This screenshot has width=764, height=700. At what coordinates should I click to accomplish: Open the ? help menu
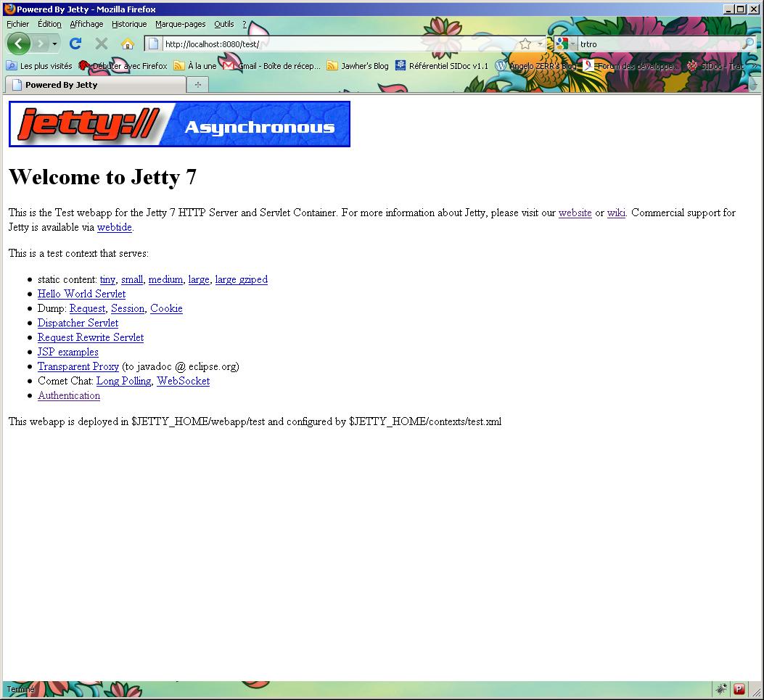click(x=245, y=24)
